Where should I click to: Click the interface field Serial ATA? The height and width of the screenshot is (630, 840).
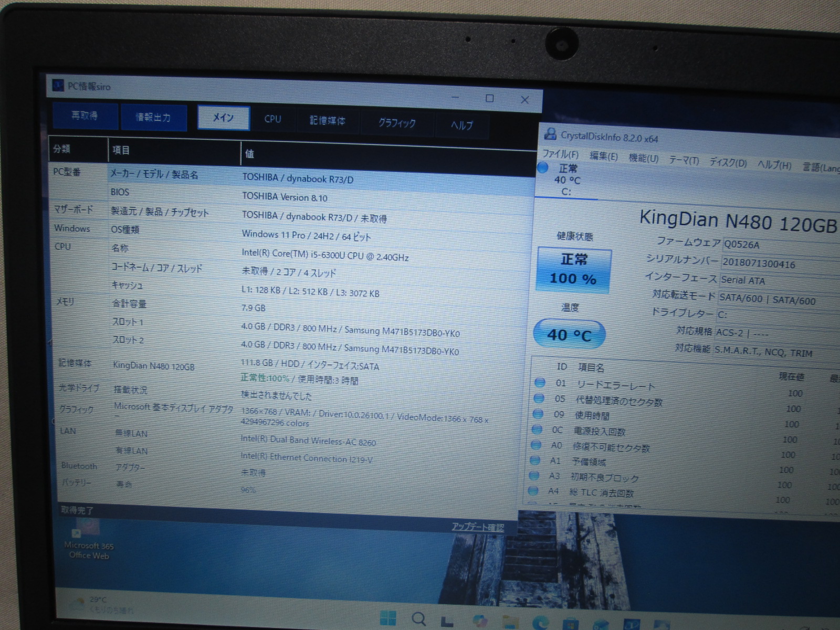click(x=779, y=281)
